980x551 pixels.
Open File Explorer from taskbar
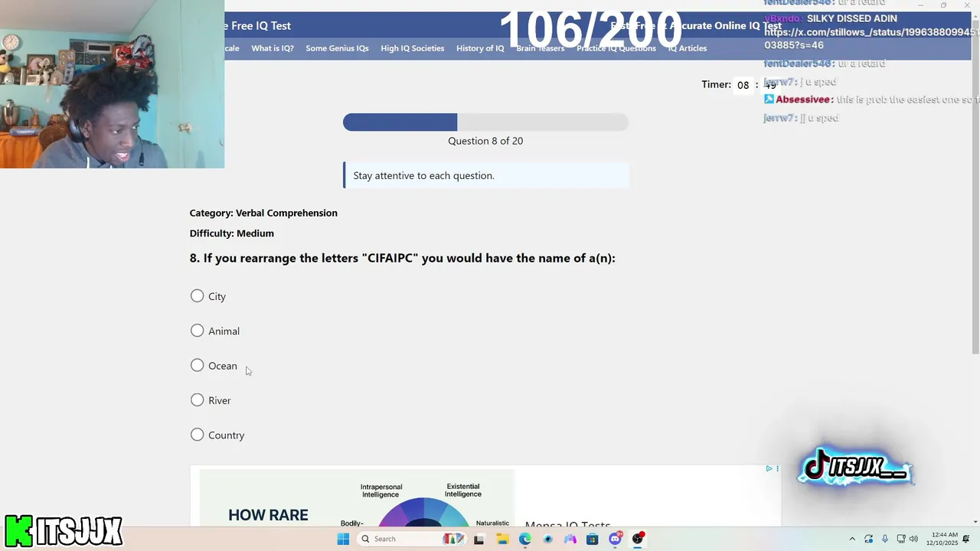coord(502,539)
